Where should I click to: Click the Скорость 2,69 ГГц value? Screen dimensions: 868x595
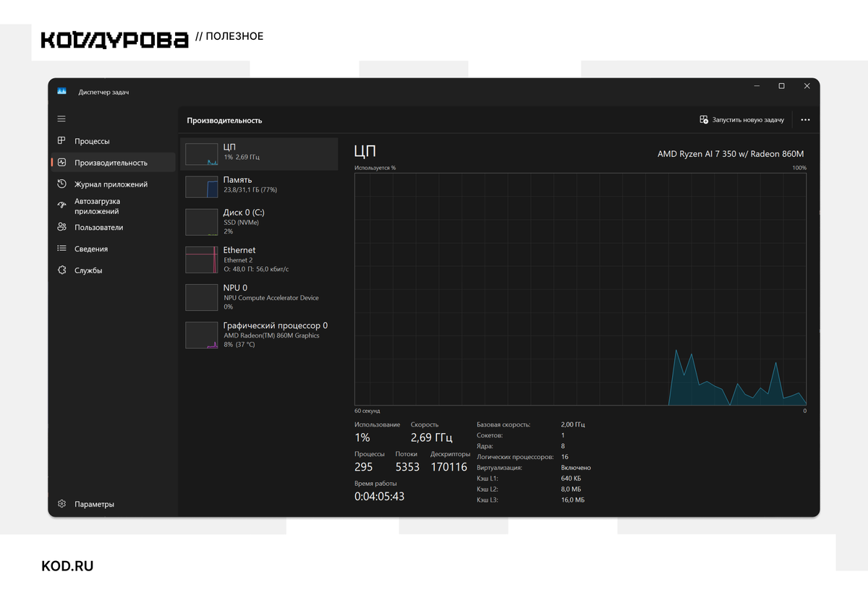point(431,437)
